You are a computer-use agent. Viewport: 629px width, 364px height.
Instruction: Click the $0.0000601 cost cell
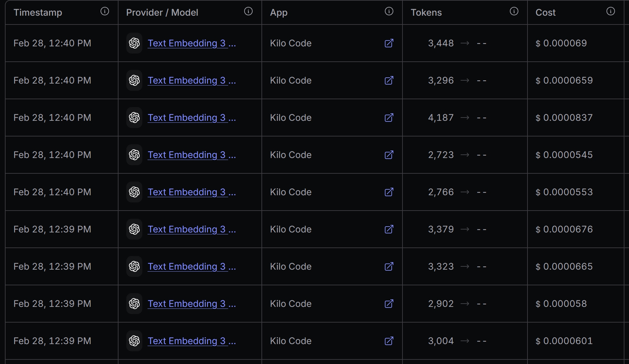click(x=564, y=341)
